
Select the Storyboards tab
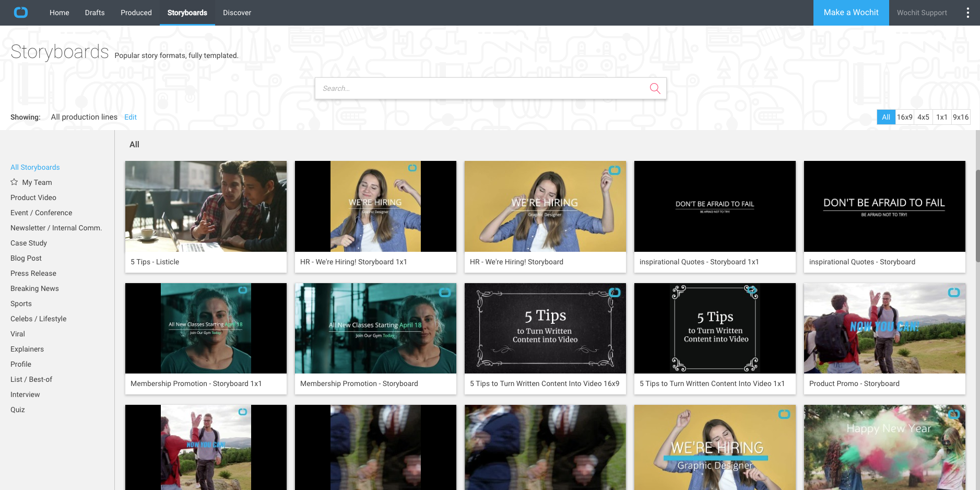(187, 13)
